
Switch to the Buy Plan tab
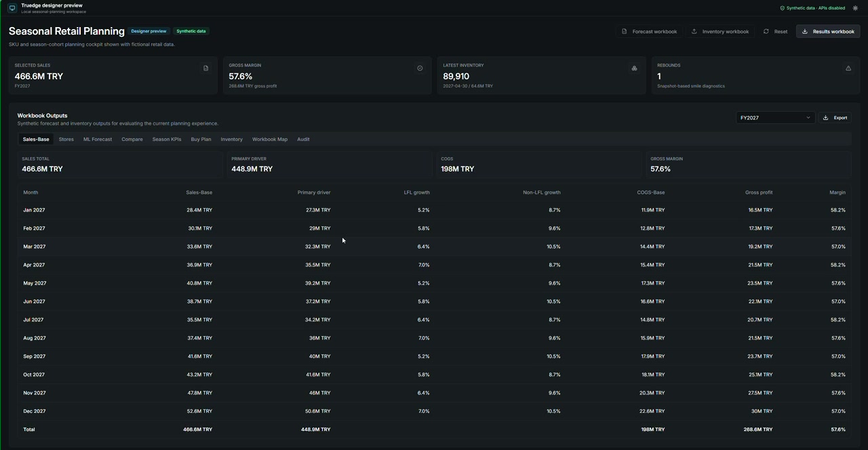(201, 139)
